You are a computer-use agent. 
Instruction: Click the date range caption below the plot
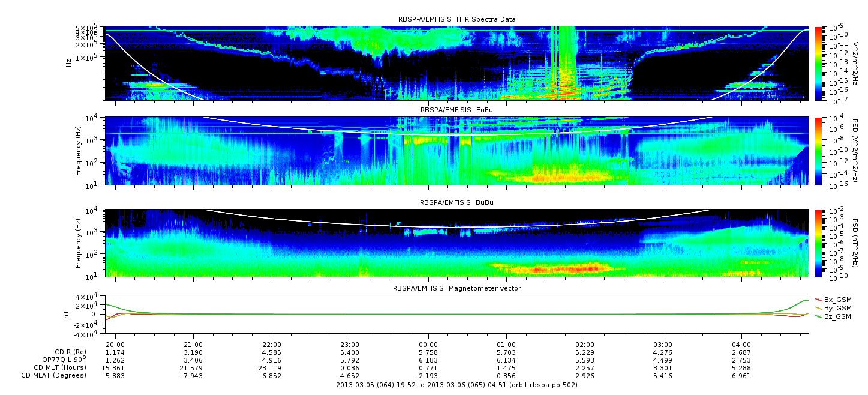(x=456, y=385)
